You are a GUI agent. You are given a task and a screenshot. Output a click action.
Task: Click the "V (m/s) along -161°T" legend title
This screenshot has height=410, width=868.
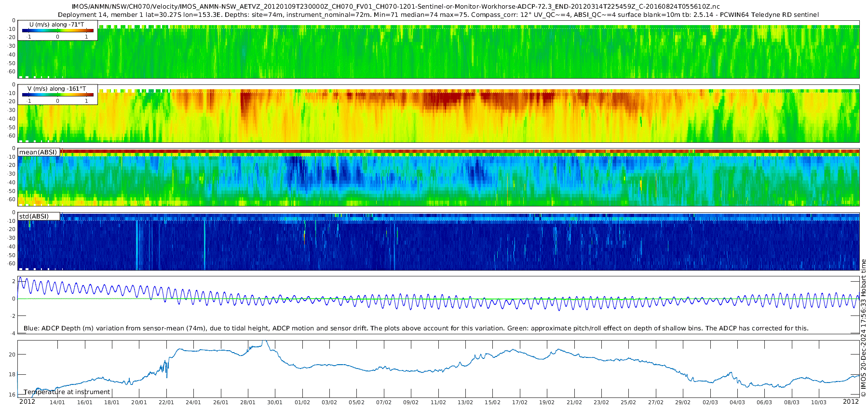point(56,89)
